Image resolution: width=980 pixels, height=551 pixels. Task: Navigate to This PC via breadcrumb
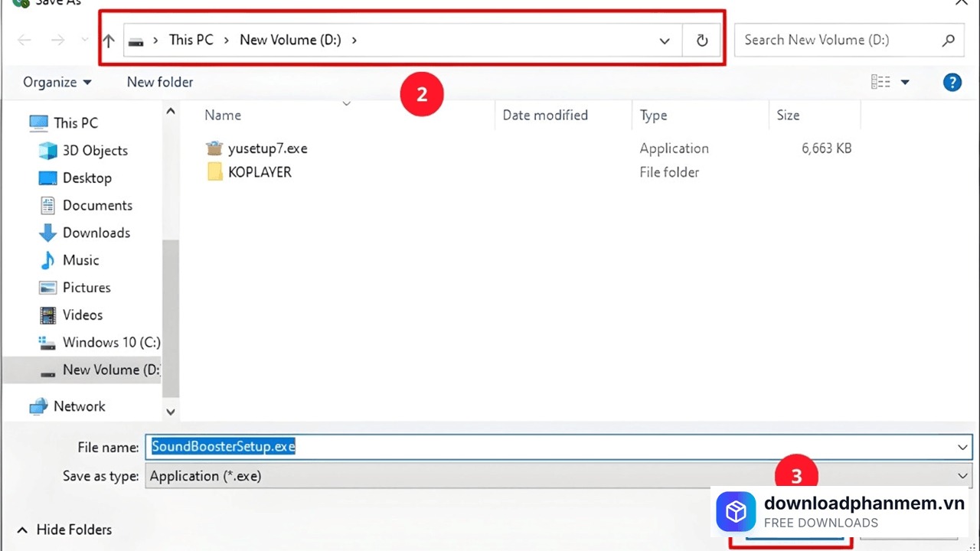click(191, 40)
